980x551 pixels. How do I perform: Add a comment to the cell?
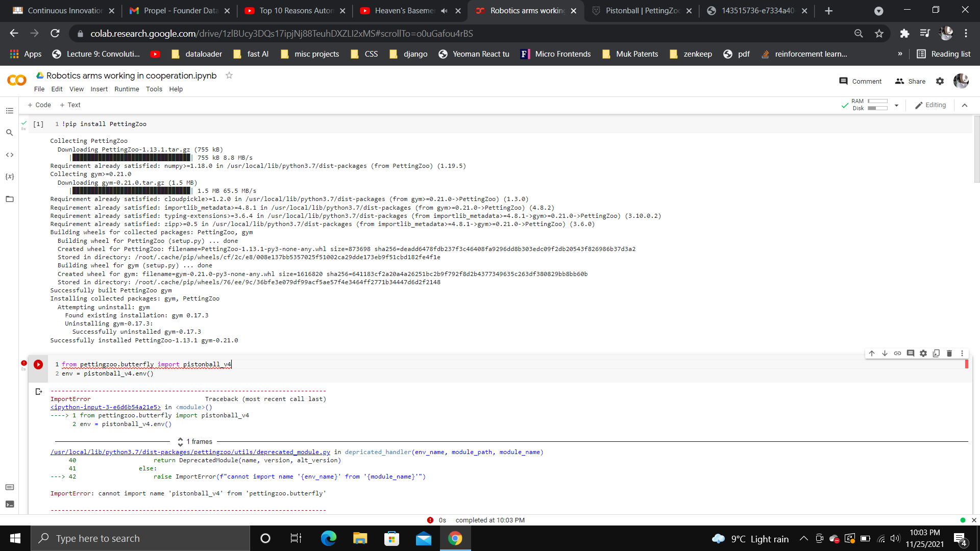coord(910,353)
